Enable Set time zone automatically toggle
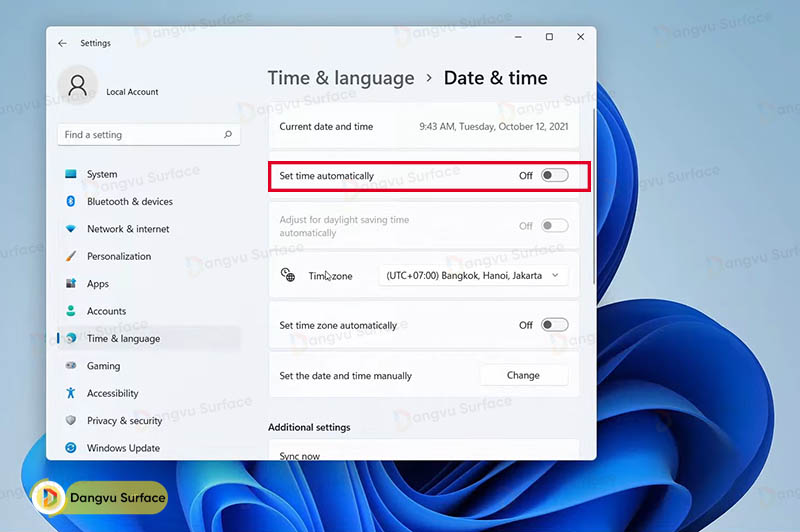 pos(555,325)
